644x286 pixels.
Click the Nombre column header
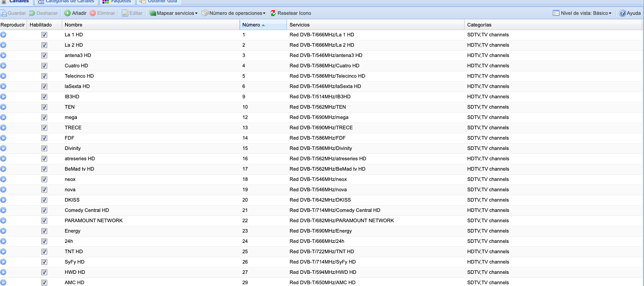pos(73,25)
